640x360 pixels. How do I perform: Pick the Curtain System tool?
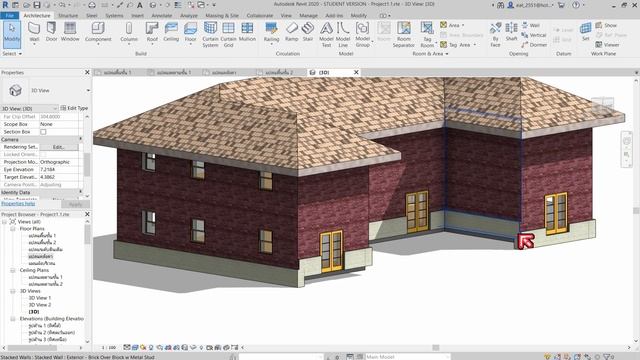coord(210,35)
